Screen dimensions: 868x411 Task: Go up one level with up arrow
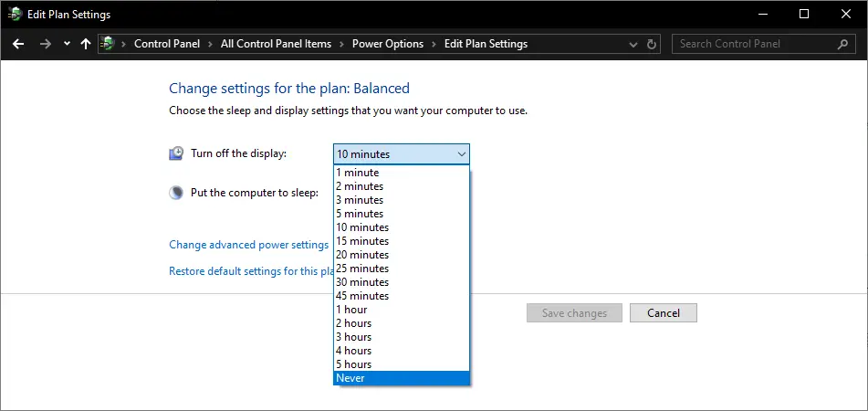[x=85, y=44]
